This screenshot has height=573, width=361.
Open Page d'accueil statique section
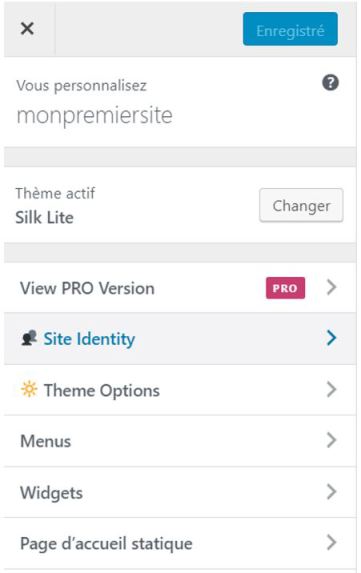tap(180, 543)
